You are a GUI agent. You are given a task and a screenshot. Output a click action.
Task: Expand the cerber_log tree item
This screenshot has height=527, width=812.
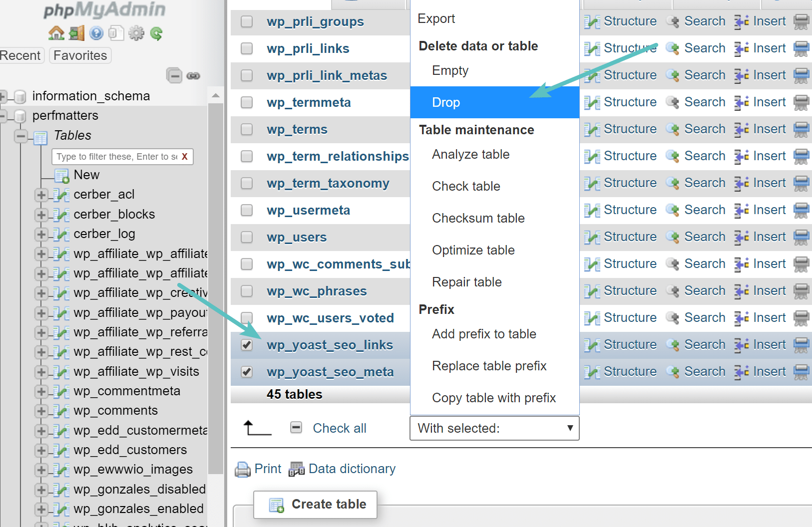tap(41, 234)
